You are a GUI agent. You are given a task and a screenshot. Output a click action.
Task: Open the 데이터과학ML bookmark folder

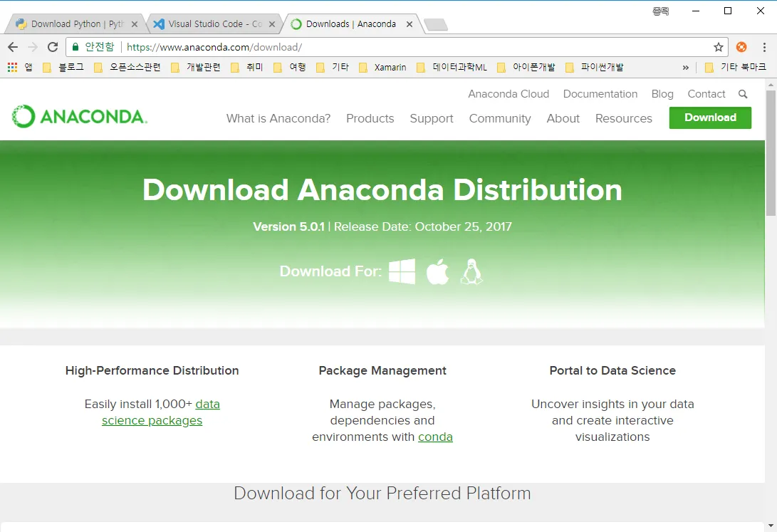coord(452,67)
